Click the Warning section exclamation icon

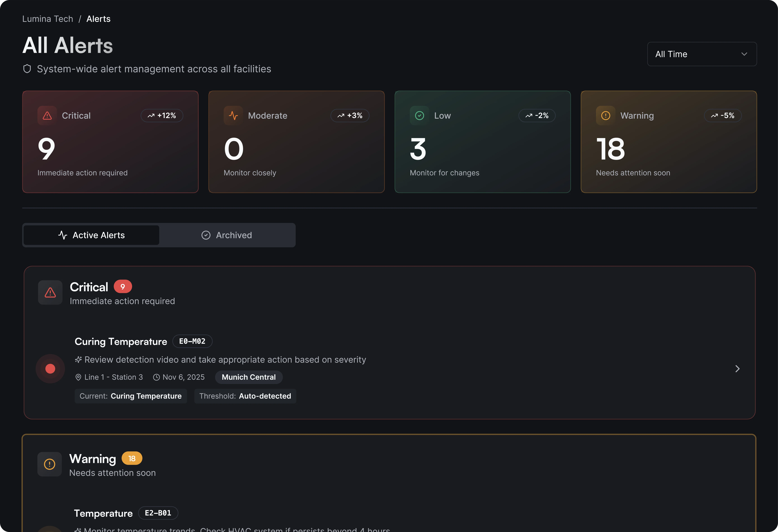[50, 464]
